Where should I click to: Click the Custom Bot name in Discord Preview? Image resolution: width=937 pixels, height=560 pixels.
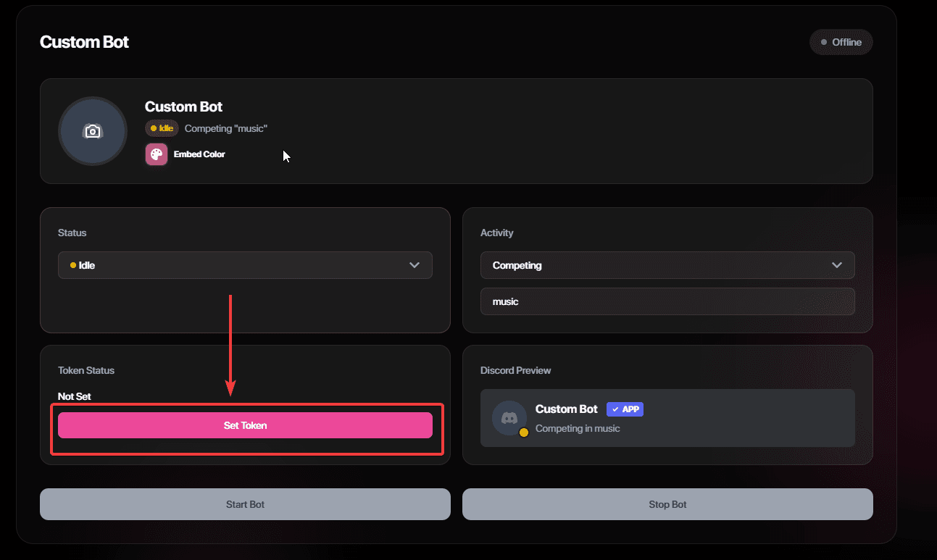point(566,409)
